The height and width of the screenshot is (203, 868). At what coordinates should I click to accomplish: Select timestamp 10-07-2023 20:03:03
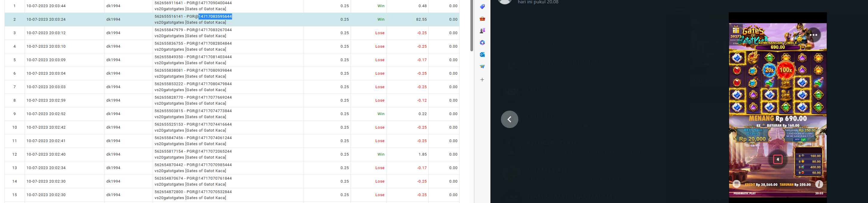pyautogui.click(x=46, y=87)
